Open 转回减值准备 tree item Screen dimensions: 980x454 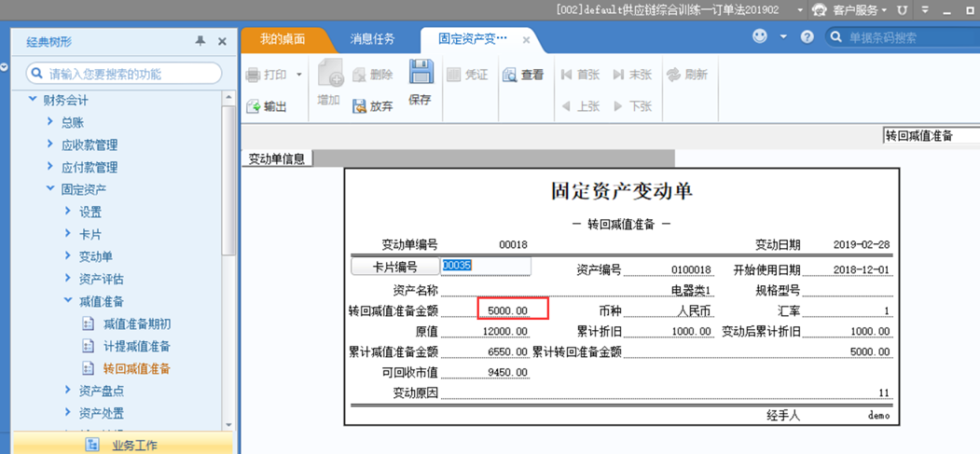click(137, 368)
